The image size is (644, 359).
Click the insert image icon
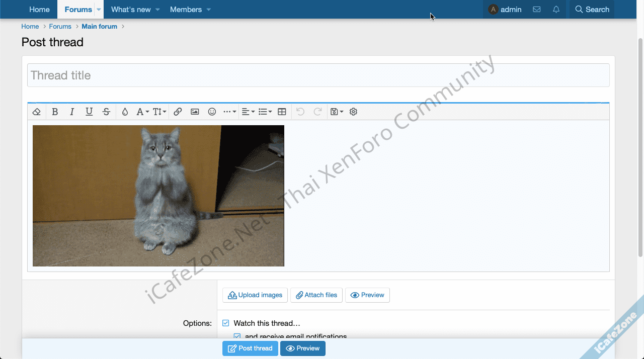(195, 112)
